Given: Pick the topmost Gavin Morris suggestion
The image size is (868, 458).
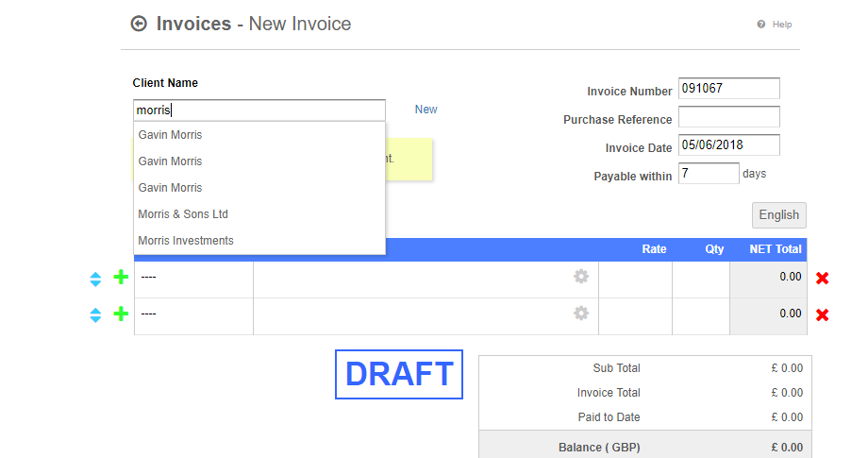Looking at the screenshot, I should pos(170,135).
